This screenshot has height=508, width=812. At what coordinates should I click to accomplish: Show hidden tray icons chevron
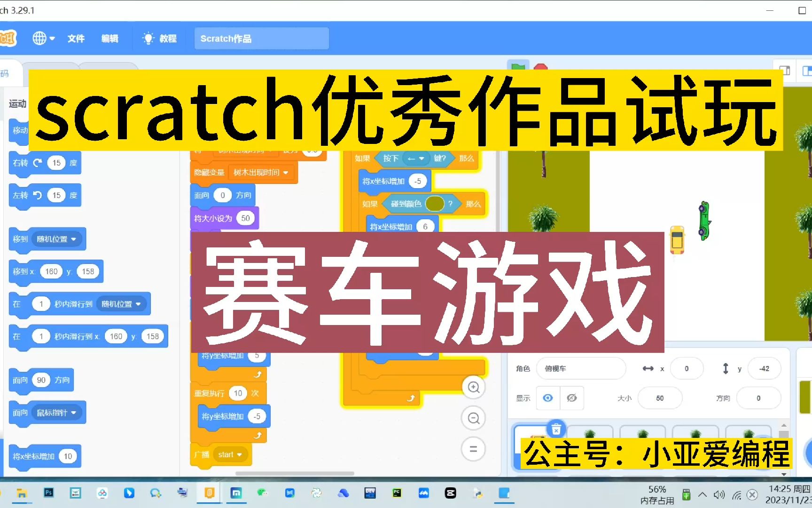(703, 495)
